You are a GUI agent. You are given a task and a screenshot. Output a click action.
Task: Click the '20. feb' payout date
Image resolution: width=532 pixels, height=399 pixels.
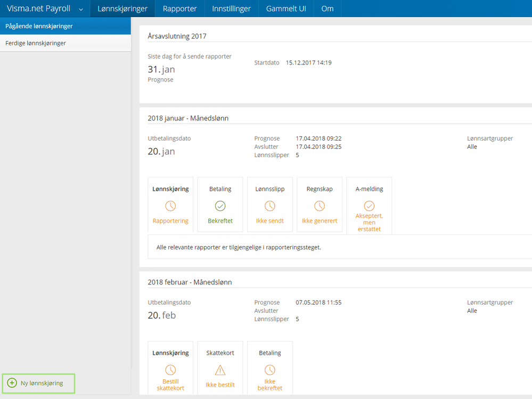click(x=162, y=315)
